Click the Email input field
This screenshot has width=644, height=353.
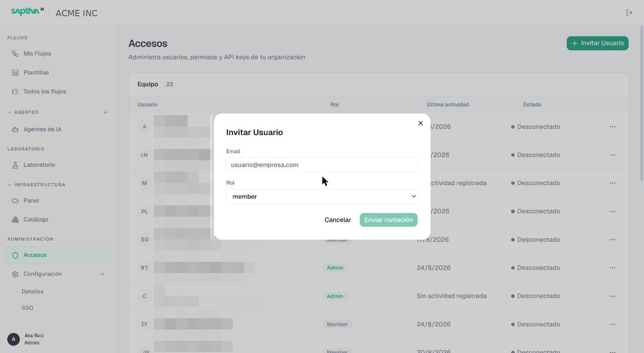[322, 165]
